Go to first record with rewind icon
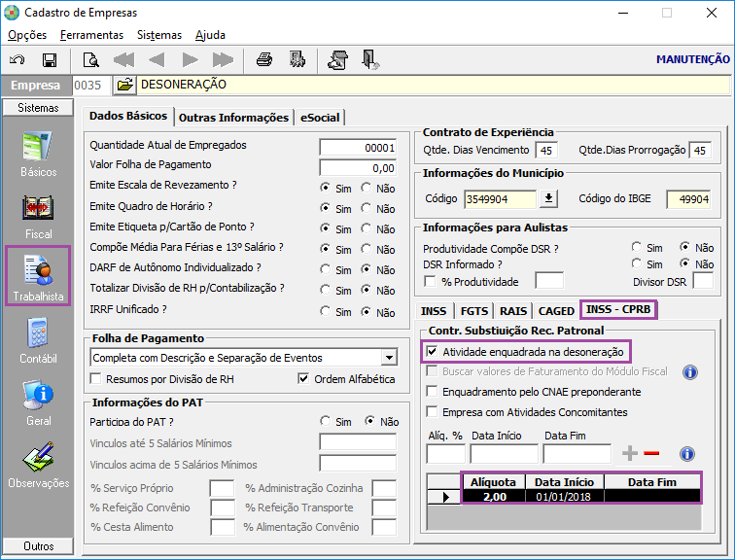Viewport: 735px width, 560px height. [x=123, y=60]
